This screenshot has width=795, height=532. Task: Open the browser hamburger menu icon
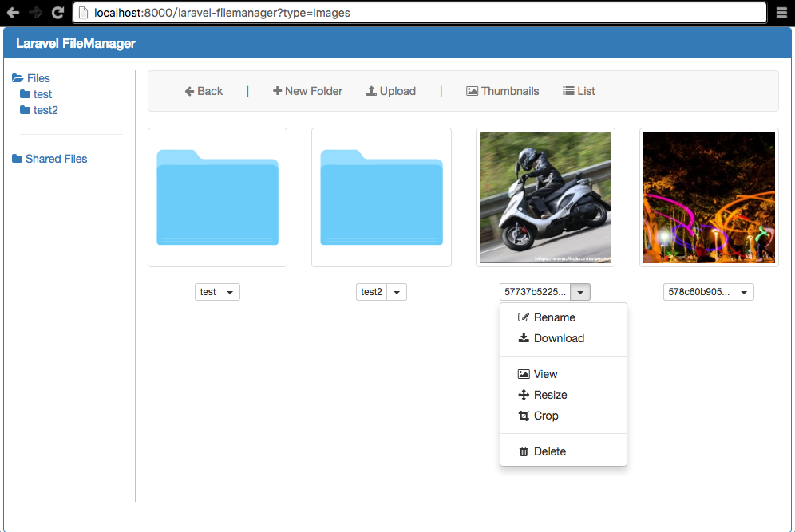781,13
